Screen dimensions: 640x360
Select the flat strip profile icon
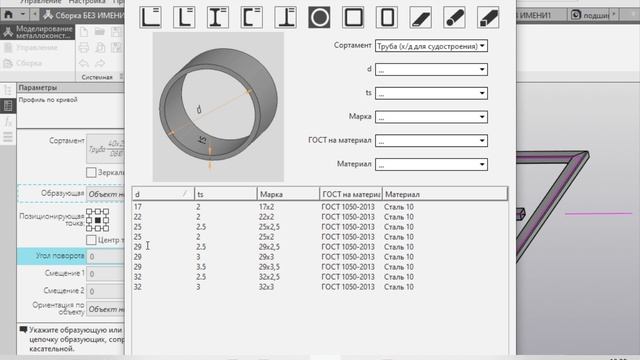(x=421, y=18)
